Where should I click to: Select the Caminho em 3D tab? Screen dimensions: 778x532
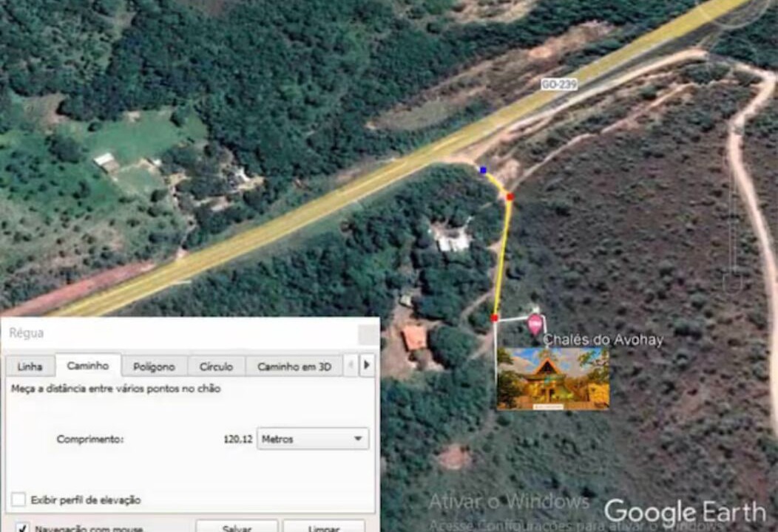tap(294, 366)
